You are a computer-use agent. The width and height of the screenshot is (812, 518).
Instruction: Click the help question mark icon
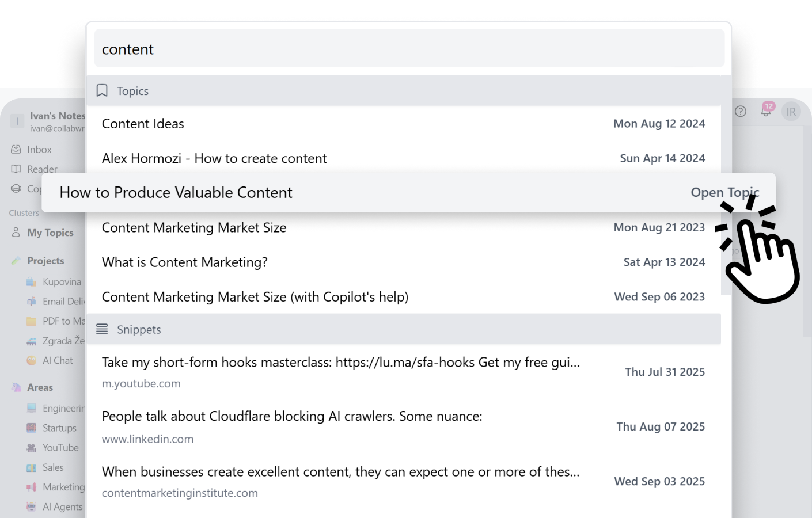click(x=741, y=112)
